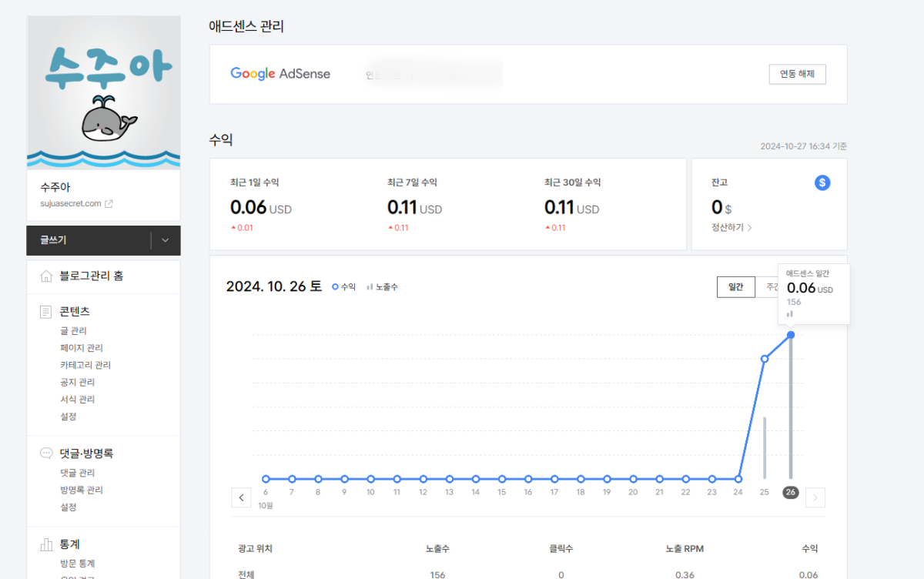Open 방문 통계 menu item
Viewport: 924px width, 579px height.
tap(77, 564)
